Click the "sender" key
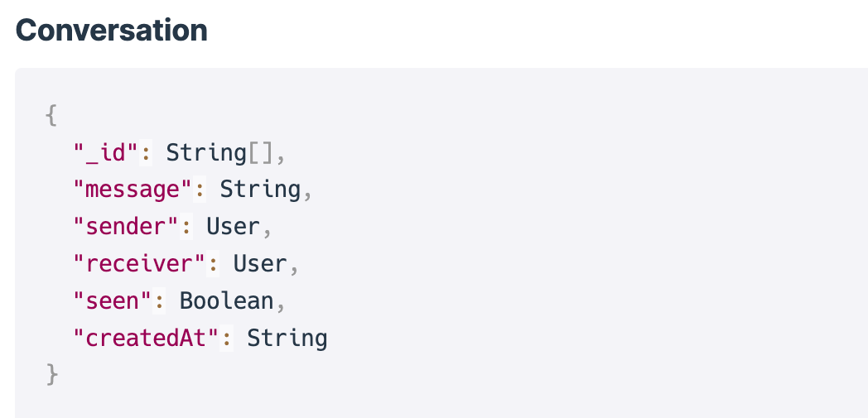The width and height of the screenshot is (868, 418). point(126,228)
